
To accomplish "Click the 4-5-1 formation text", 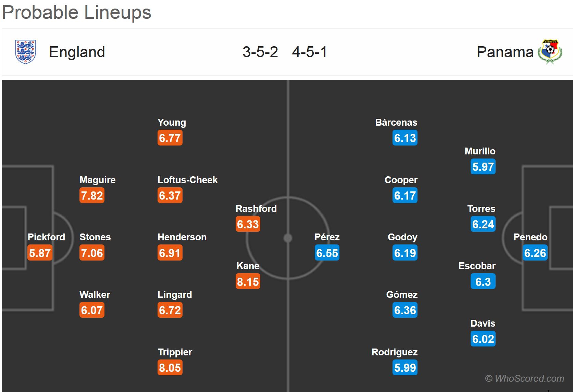I will [310, 52].
